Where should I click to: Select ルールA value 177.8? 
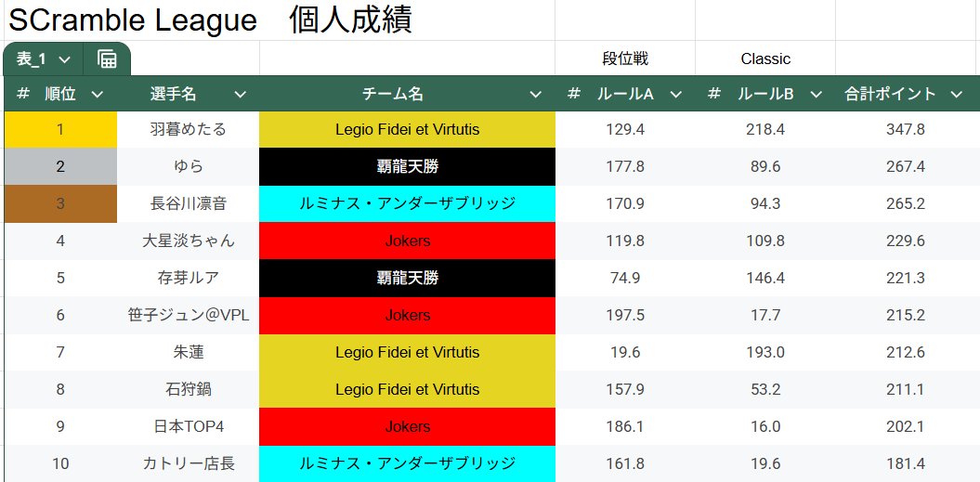pyautogui.click(x=625, y=166)
